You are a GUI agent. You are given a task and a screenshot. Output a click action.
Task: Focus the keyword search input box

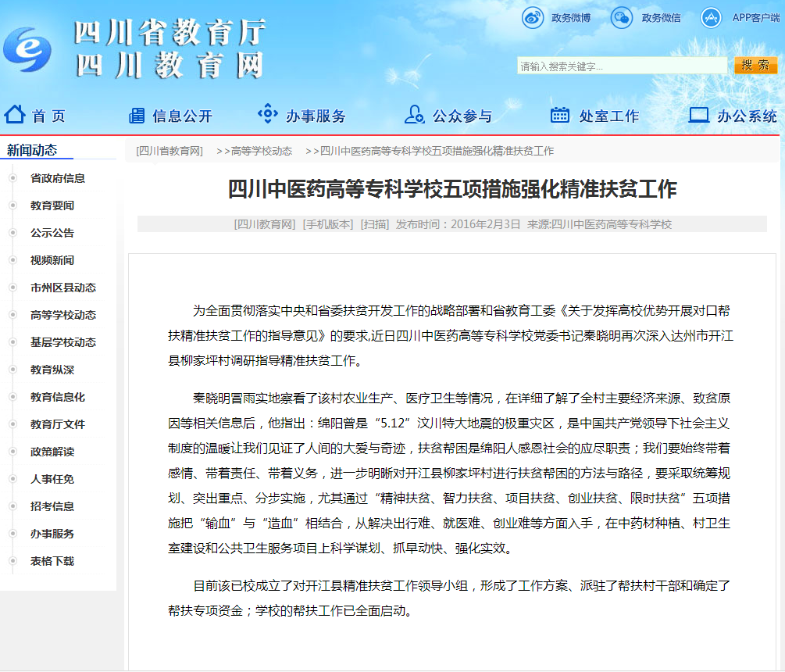622,66
